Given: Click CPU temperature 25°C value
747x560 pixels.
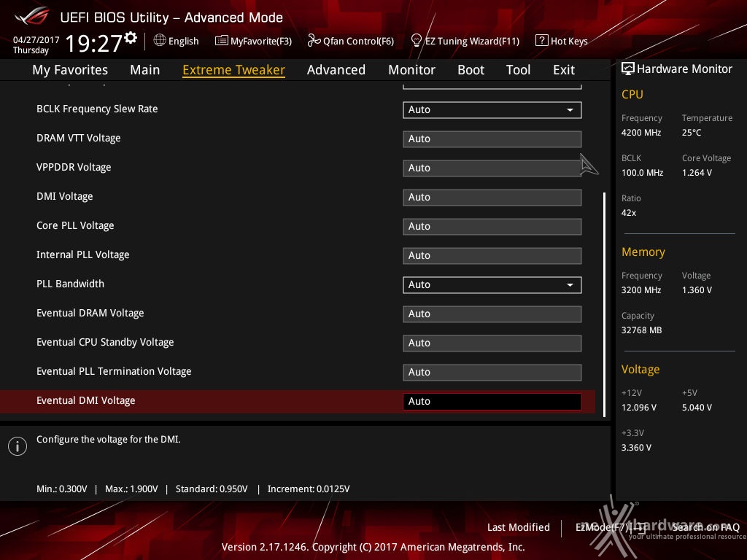Looking at the screenshot, I should [x=692, y=133].
